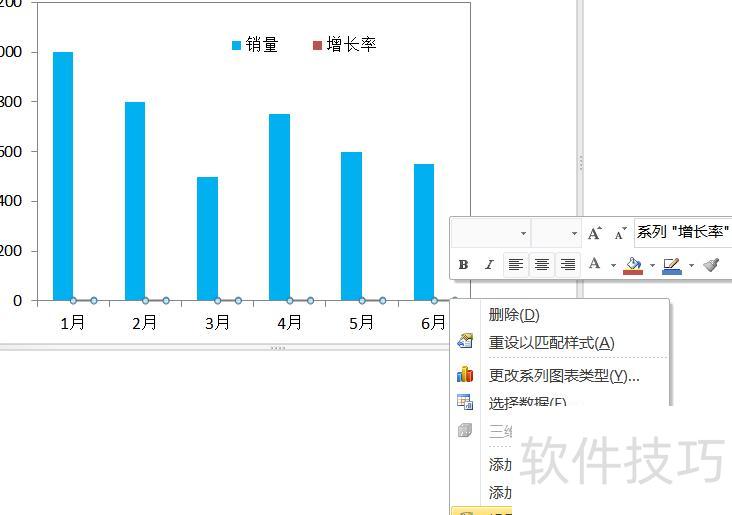This screenshot has height=515, width=732.
Task: Click the select data icon
Action: tap(465, 402)
